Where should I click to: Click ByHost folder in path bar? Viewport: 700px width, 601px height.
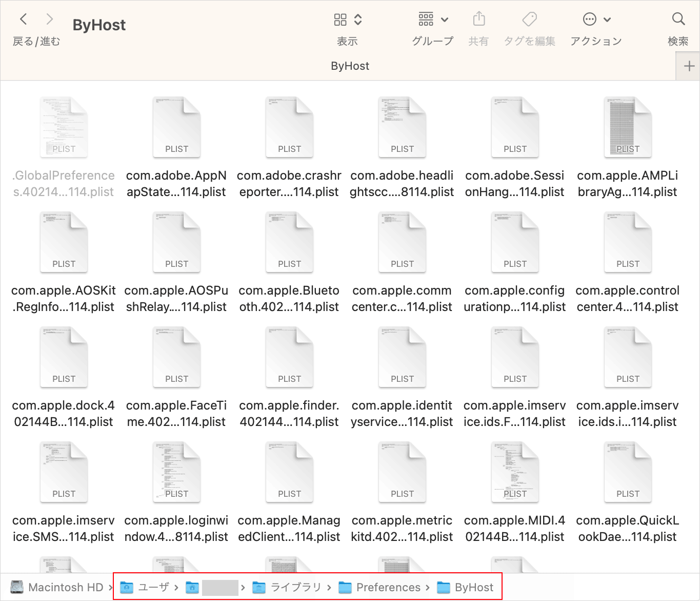(x=466, y=587)
